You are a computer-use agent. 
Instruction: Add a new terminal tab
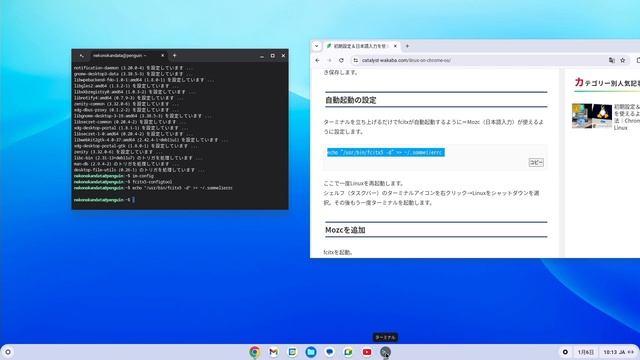coord(174,56)
